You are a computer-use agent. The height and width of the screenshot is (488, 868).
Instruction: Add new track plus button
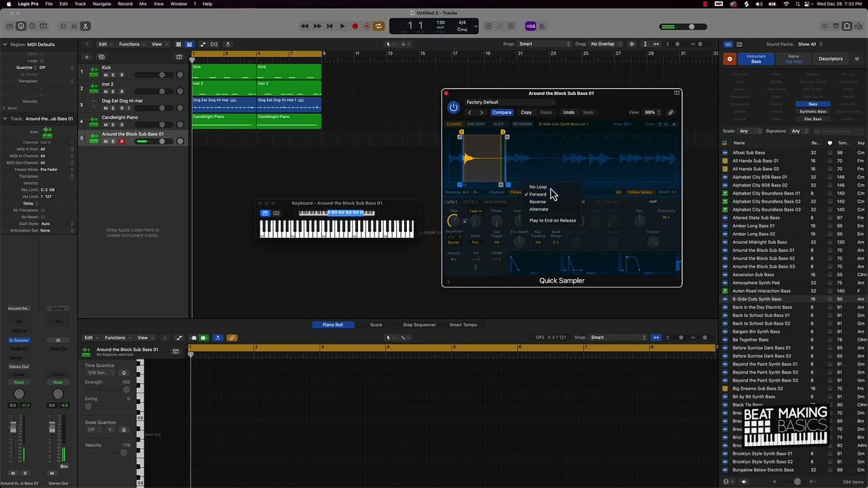(86, 57)
